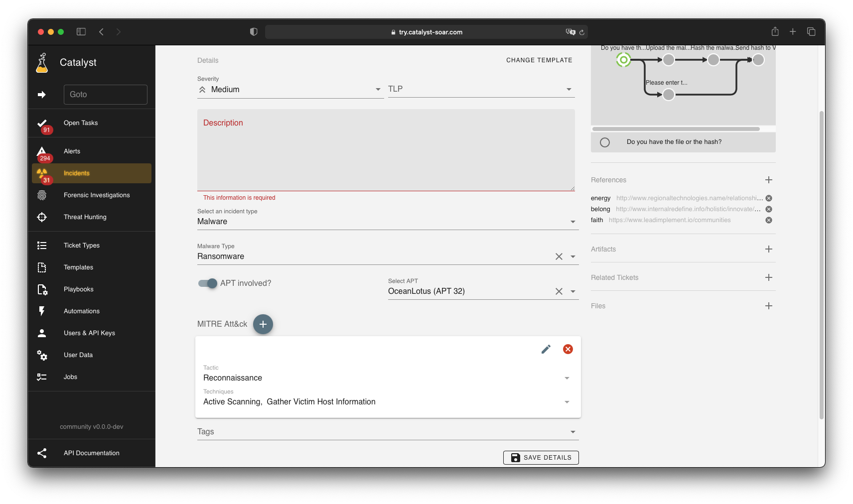This screenshot has width=853, height=504.
Task: Click the playbook graph horizontal scrollbar
Action: pyautogui.click(x=676, y=129)
